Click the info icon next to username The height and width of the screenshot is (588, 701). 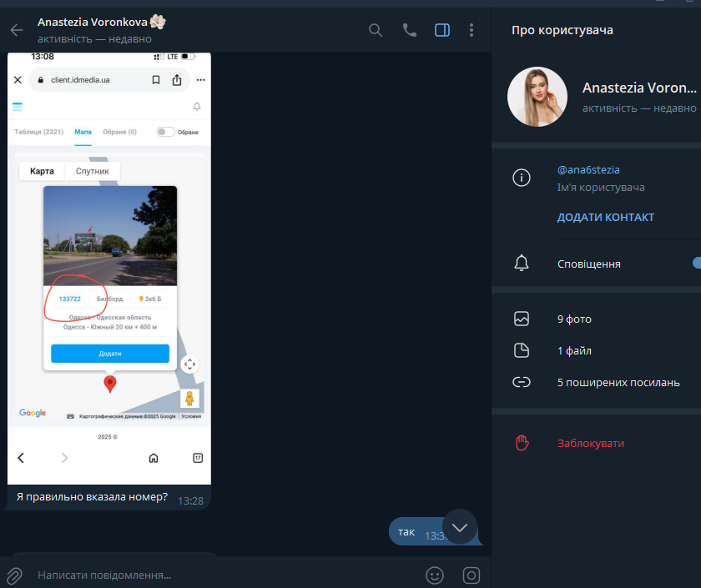click(522, 178)
